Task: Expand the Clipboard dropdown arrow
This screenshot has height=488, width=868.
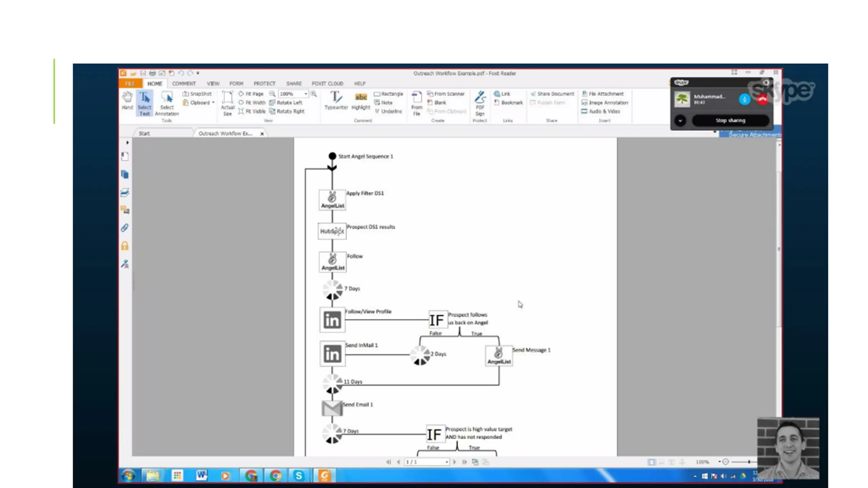Action: (x=213, y=103)
